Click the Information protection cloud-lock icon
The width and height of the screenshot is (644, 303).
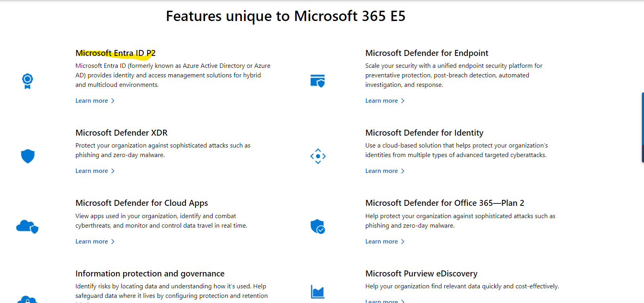(x=27, y=299)
